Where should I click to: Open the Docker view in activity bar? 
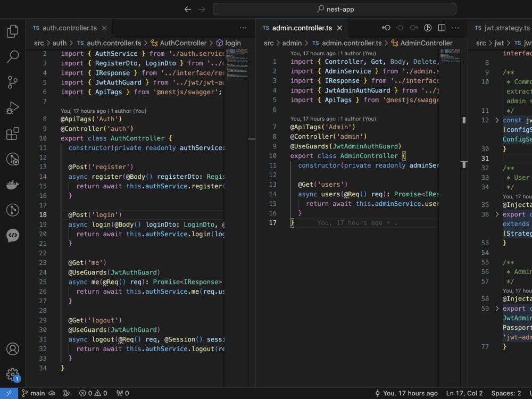12,185
